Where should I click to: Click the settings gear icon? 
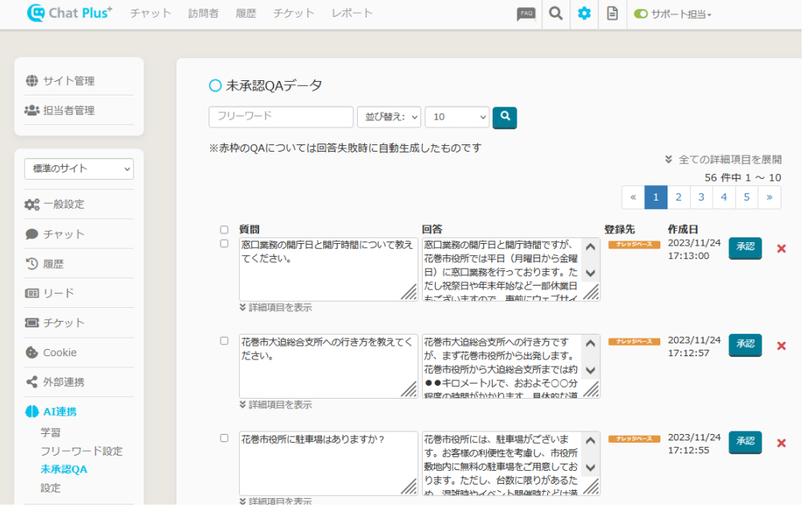[584, 14]
